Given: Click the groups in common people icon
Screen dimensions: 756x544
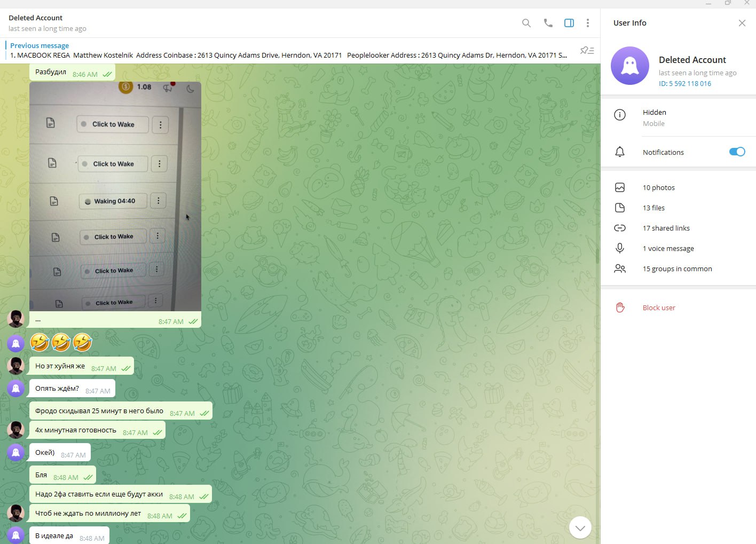Looking at the screenshot, I should click(620, 269).
